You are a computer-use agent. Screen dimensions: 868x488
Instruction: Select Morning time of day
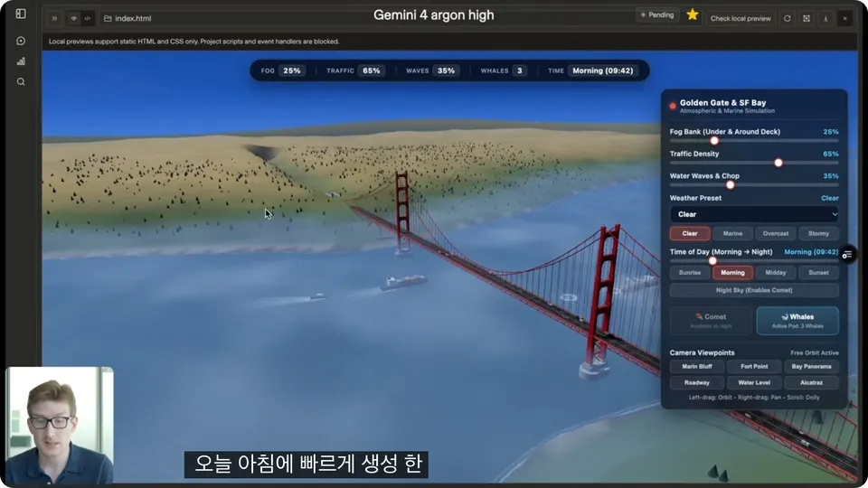732,273
